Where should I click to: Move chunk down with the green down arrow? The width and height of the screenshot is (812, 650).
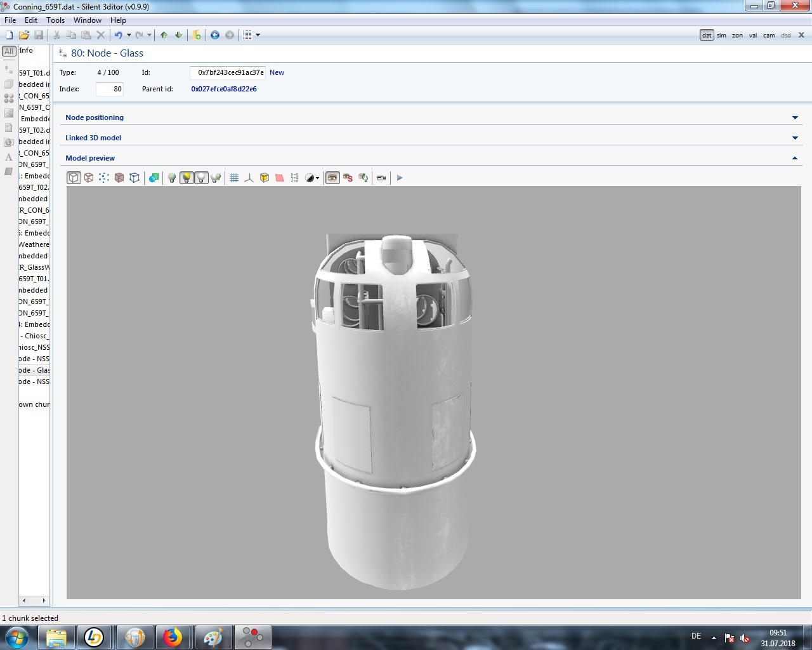click(x=178, y=35)
